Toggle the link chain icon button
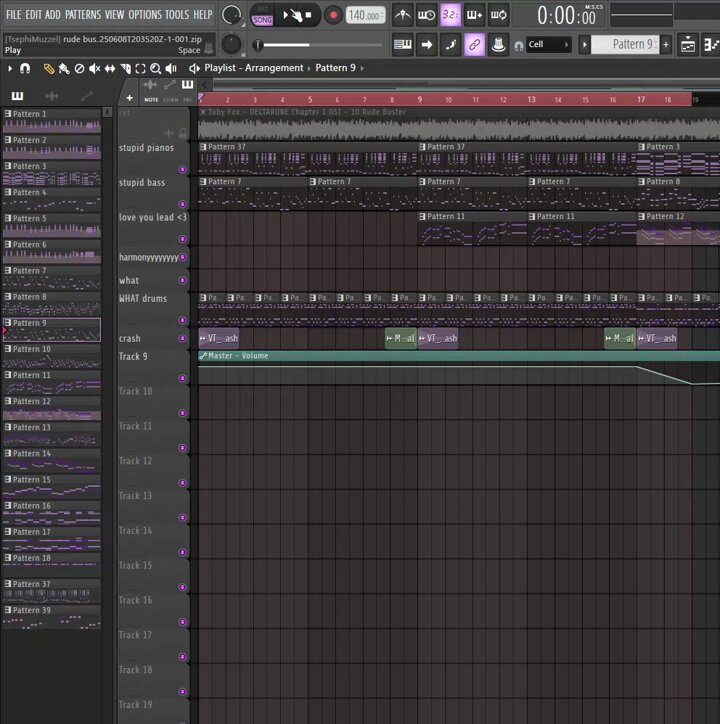 tap(474, 45)
